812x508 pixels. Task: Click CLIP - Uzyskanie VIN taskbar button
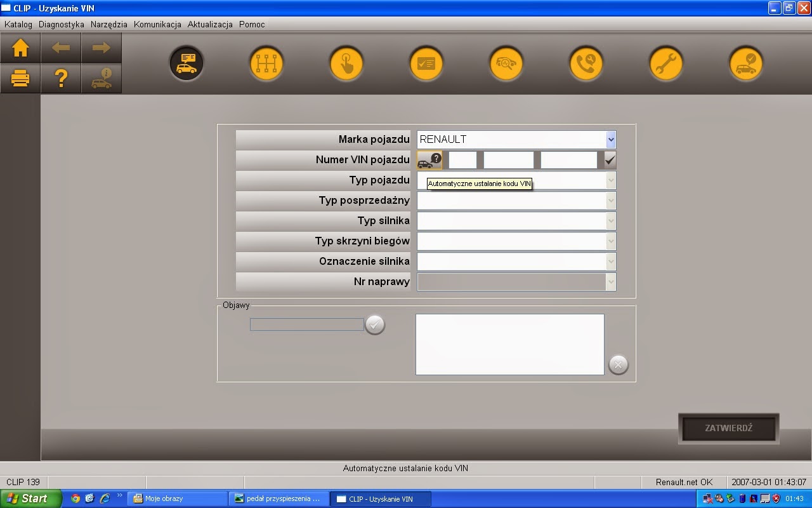coord(381,498)
